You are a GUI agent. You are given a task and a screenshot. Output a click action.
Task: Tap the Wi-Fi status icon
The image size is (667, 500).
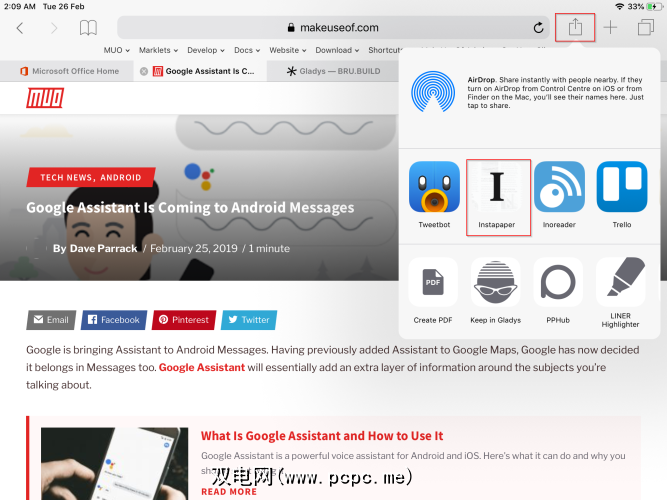[x=620, y=6]
